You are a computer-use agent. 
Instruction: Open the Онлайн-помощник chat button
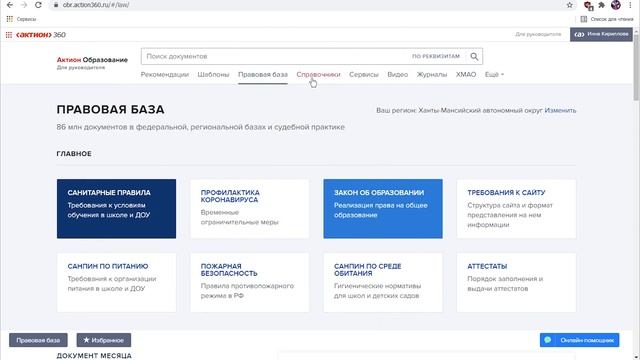pyautogui.click(x=580, y=340)
